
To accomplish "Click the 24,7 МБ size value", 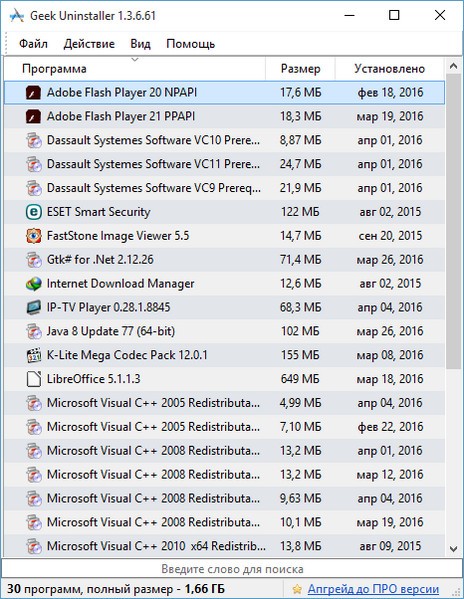I will pyautogui.click(x=300, y=164).
